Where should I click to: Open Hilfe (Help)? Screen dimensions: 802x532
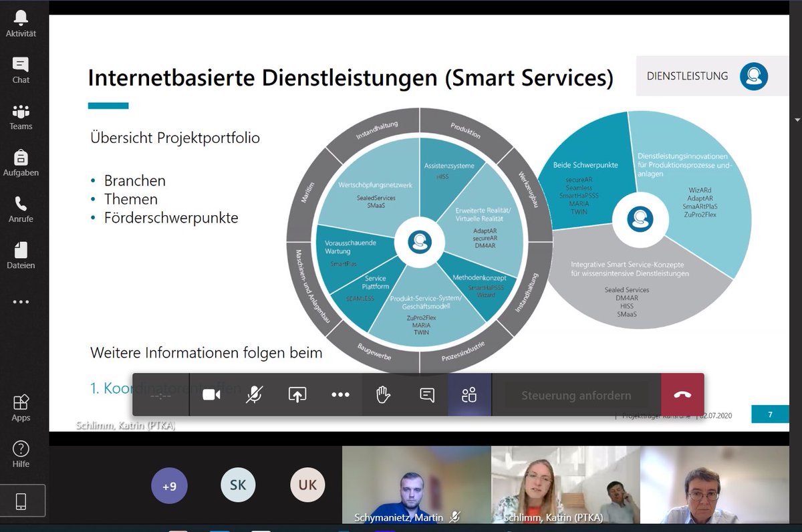click(20, 454)
